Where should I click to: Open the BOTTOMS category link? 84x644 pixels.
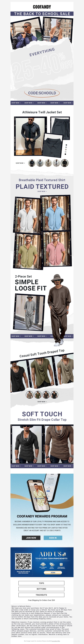[41, 589]
